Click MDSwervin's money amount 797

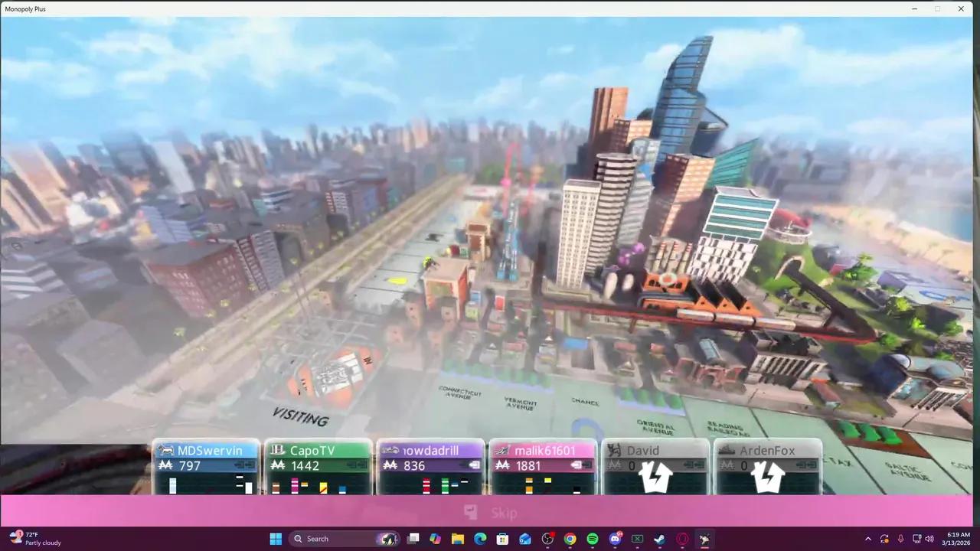coord(189,465)
